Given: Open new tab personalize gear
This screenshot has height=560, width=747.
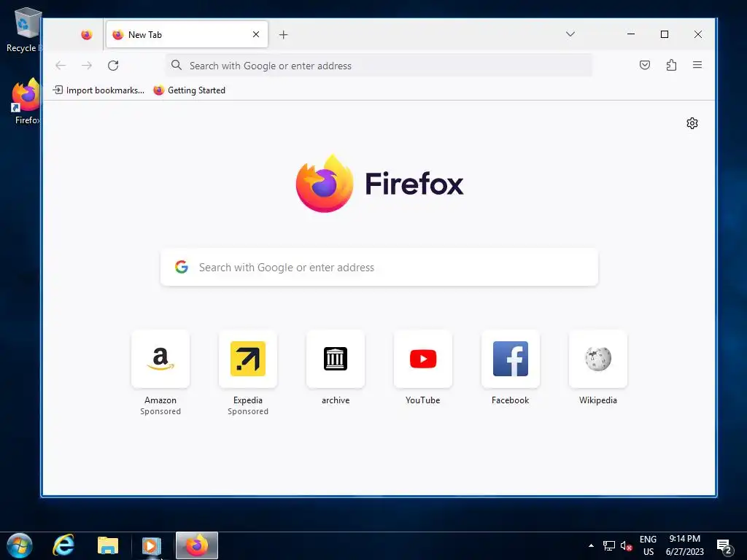Looking at the screenshot, I should (x=692, y=123).
